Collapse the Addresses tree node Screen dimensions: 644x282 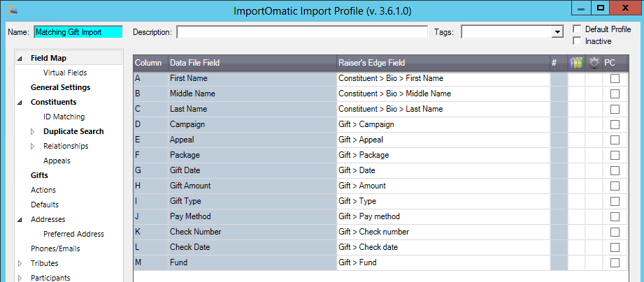(x=20, y=220)
